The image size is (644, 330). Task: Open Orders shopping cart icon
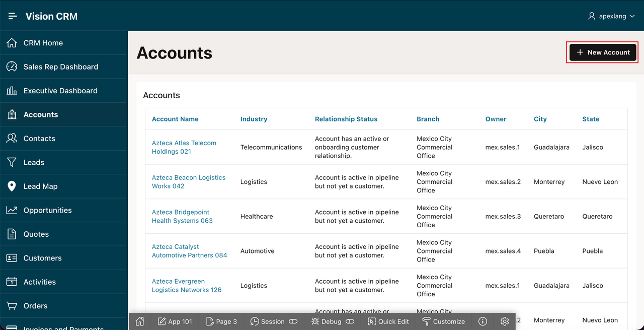point(12,306)
